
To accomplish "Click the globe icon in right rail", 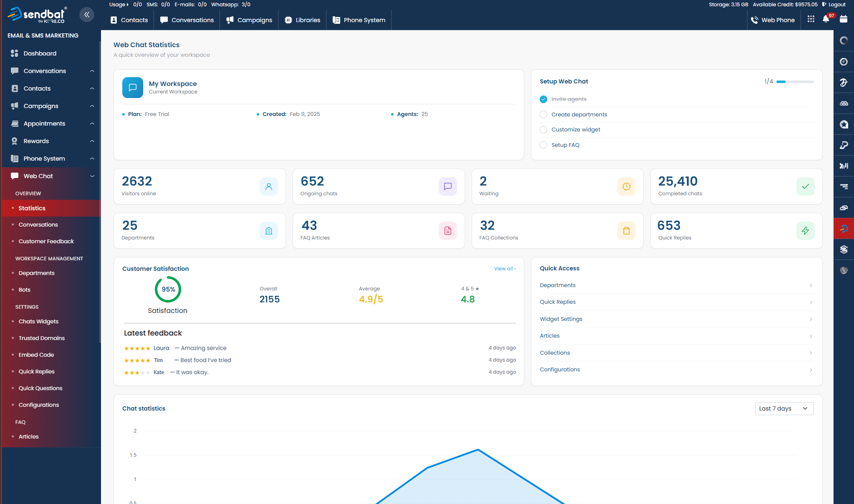I will [844, 270].
